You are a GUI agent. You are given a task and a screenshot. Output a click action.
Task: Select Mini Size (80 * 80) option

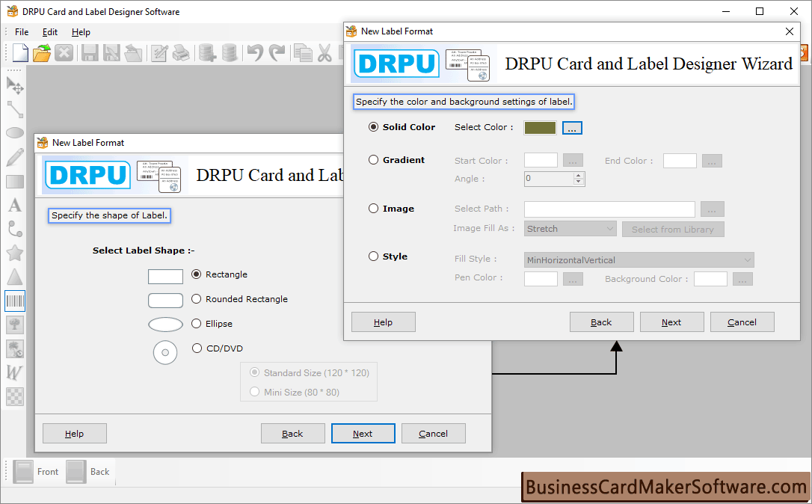[x=254, y=392]
